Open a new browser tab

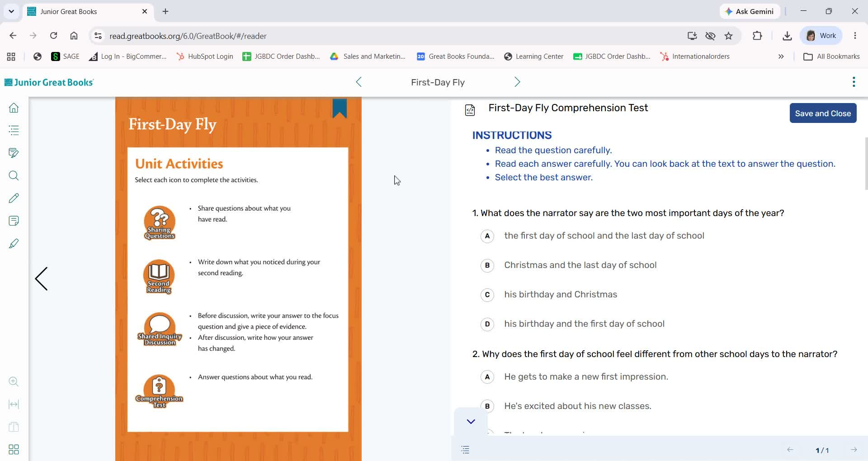tap(165, 11)
